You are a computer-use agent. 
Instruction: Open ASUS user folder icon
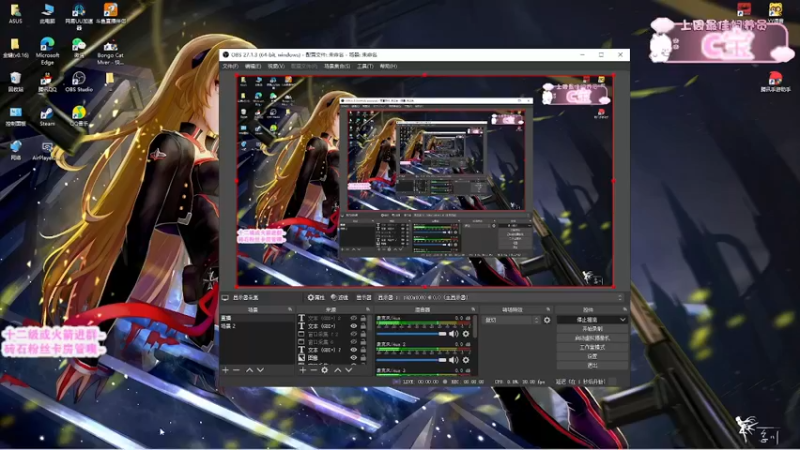tap(15, 14)
